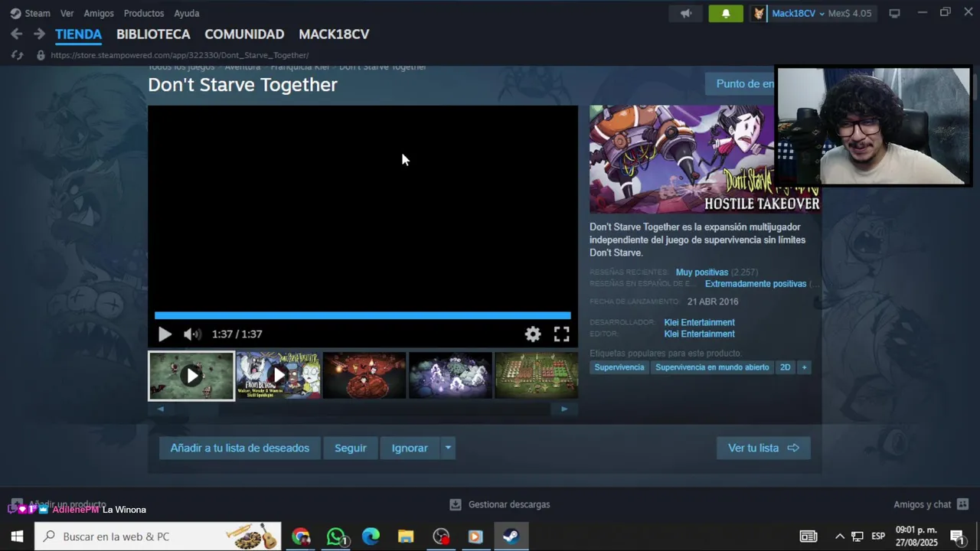Click the Supervivencia tag
The image size is (980, 551).
click(619, 367)
